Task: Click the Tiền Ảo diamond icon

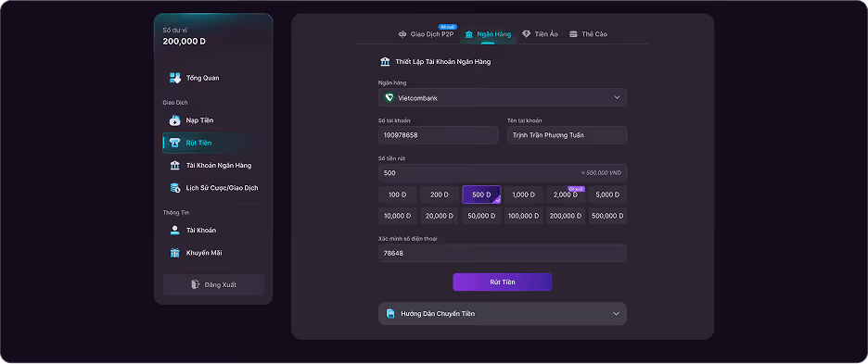Action: 527,34
